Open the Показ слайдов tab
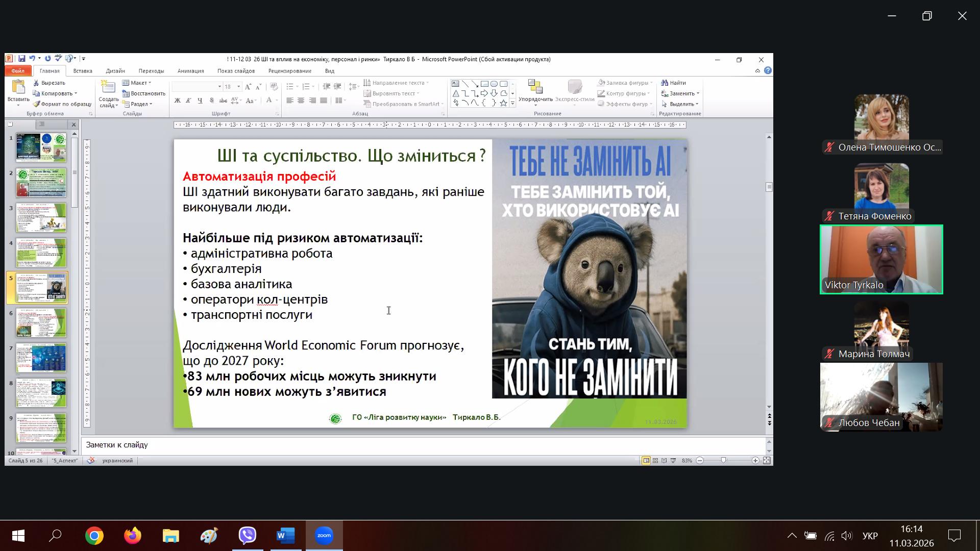 (x=236, y=71)
